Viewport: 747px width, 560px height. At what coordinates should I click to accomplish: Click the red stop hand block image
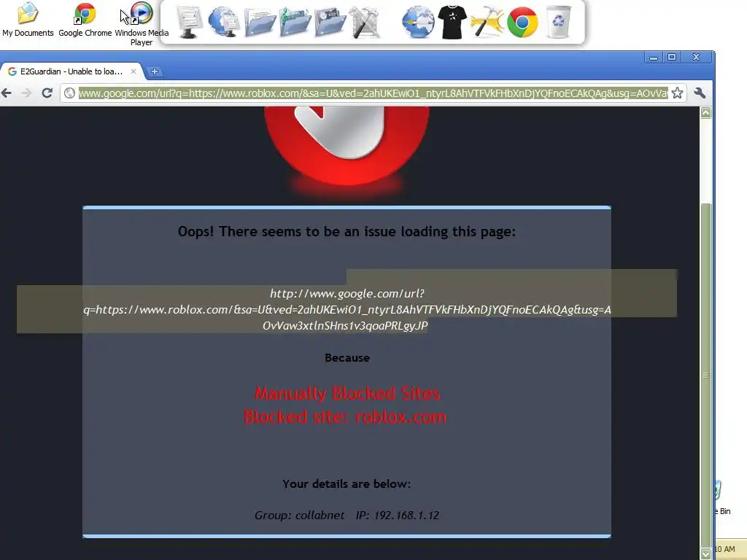347,147
